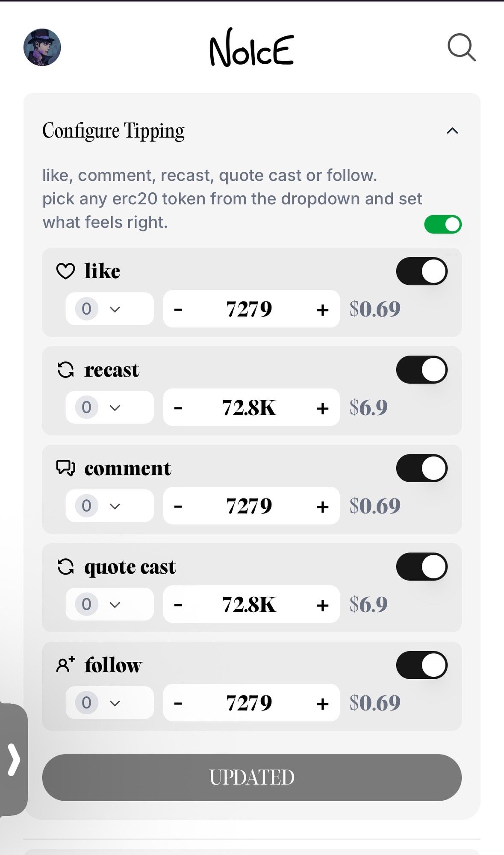Click the comment amount field 7279
This screenshot has width=504, height=855.
click(249, 506)
